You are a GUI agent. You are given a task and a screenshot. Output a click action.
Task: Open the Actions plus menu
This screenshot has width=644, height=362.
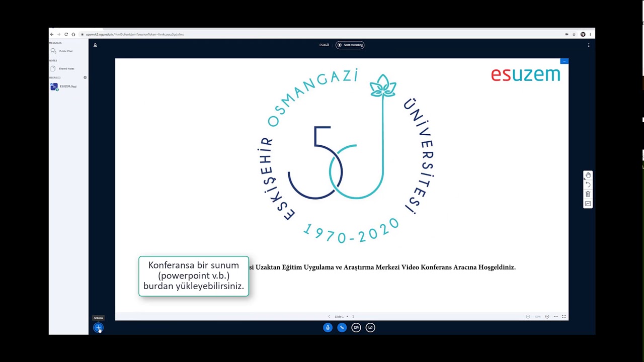[x=98, y=328]
